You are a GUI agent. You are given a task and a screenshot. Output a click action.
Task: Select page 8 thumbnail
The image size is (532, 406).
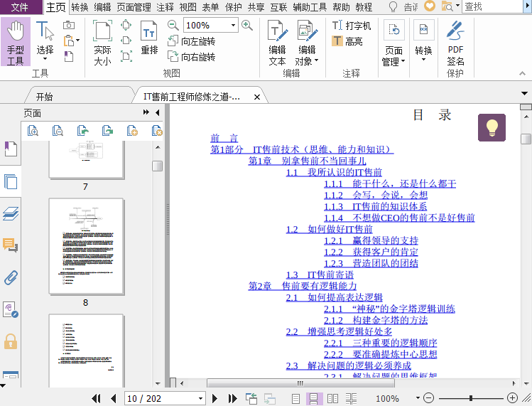[87, 246]
